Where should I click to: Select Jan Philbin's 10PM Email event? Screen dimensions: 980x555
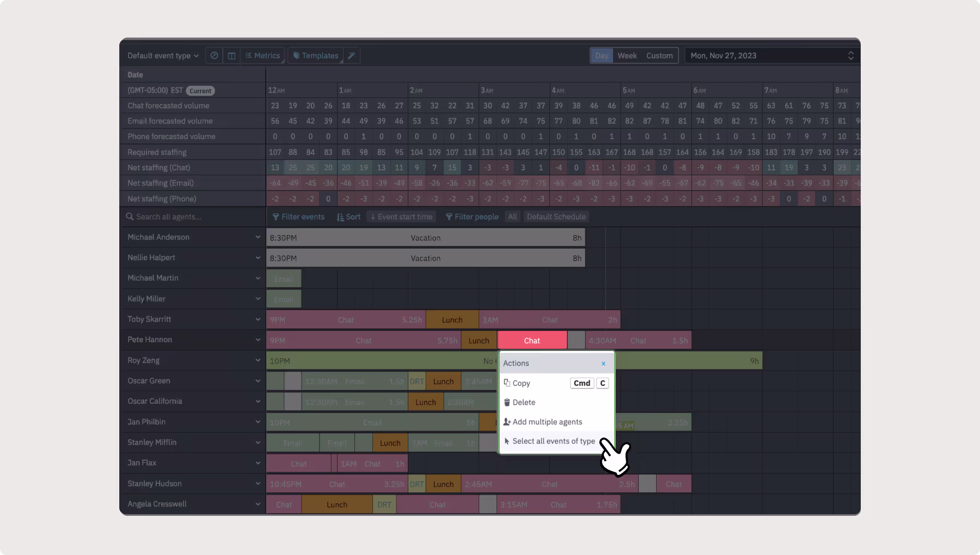click(x=372, y=423)
